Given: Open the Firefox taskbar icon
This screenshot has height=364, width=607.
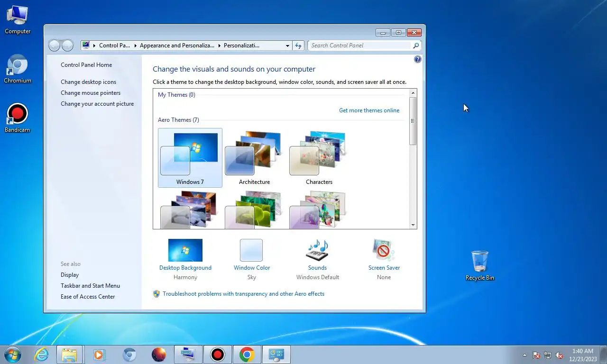Looking at the screenshot, I should [158, 355].
